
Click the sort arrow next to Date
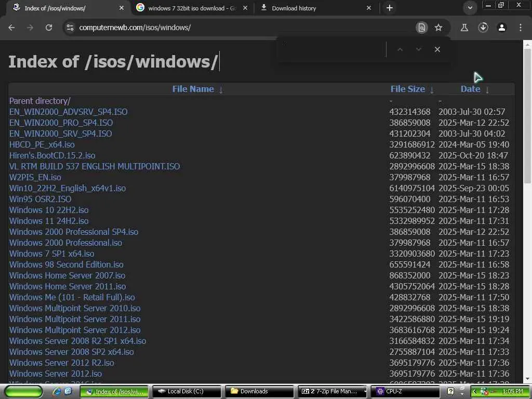487,89
